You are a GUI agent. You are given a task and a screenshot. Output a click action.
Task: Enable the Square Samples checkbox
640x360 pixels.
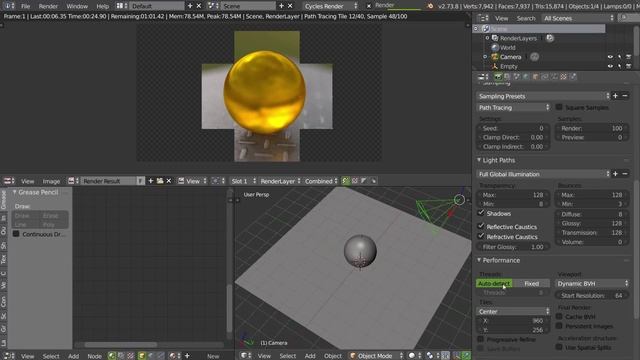tap(559, 107)
